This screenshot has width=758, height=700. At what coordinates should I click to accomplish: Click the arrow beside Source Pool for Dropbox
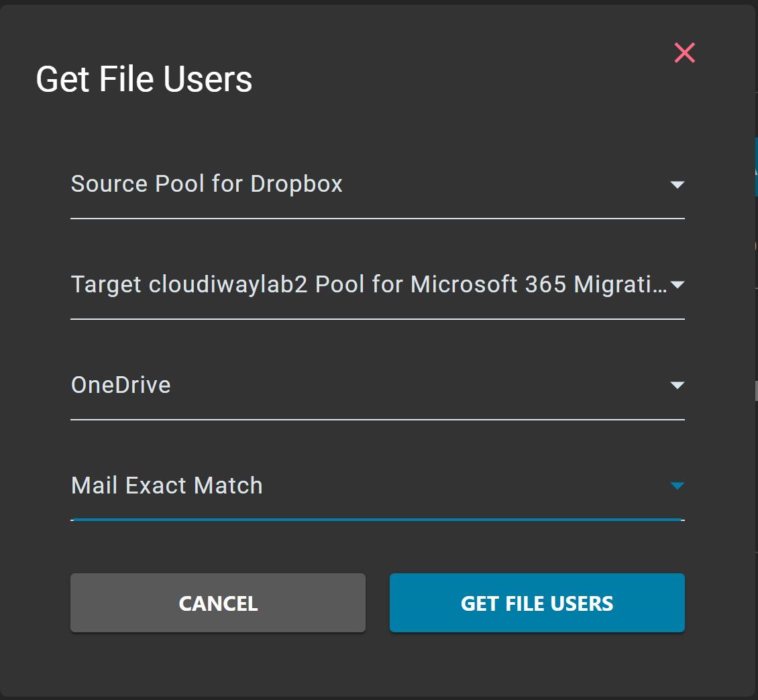[x=678, y=184]
